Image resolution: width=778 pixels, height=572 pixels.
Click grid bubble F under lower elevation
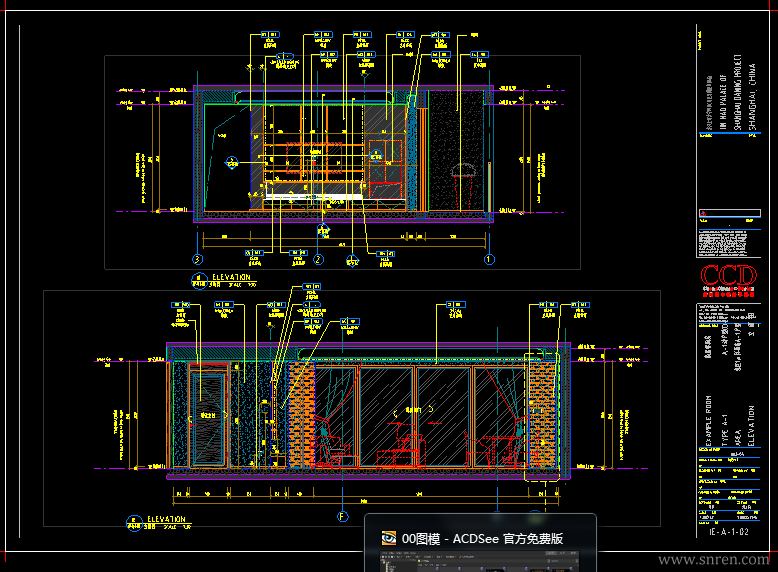click(x=342, y=516)
